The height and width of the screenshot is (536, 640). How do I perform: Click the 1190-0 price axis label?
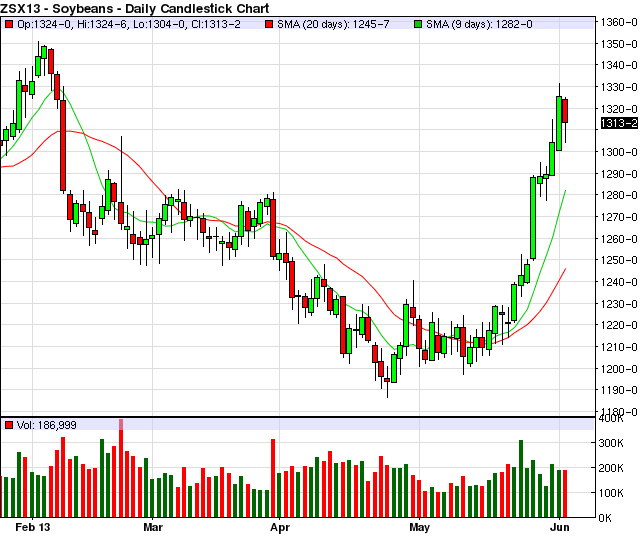[x=619, y=390]
